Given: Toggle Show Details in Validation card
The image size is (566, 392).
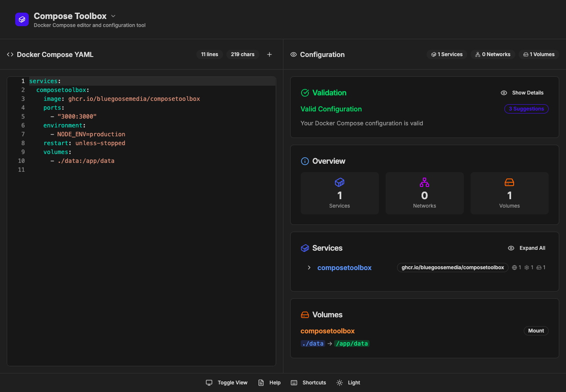Looking at the screenshot, I should point(522,93).
